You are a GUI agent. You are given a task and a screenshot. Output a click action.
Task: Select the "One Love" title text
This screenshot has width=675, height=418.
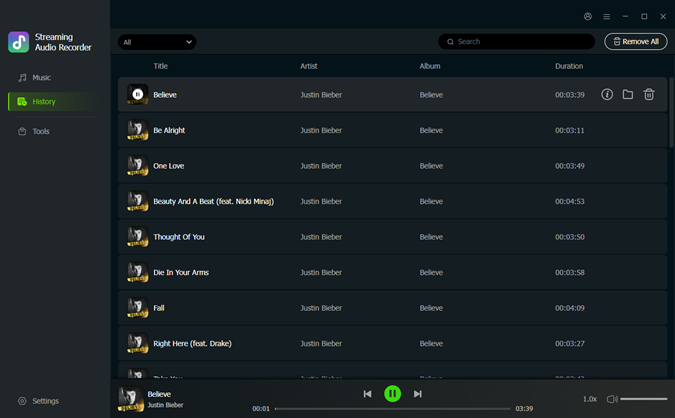pos(169,166)
